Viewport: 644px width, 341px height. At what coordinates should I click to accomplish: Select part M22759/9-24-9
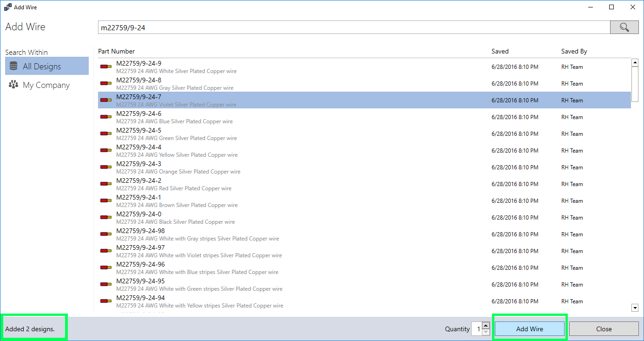(364, 67)
